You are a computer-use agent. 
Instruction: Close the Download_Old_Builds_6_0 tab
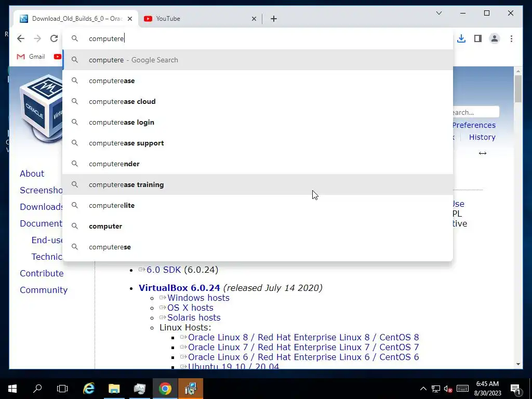point(129,19)
